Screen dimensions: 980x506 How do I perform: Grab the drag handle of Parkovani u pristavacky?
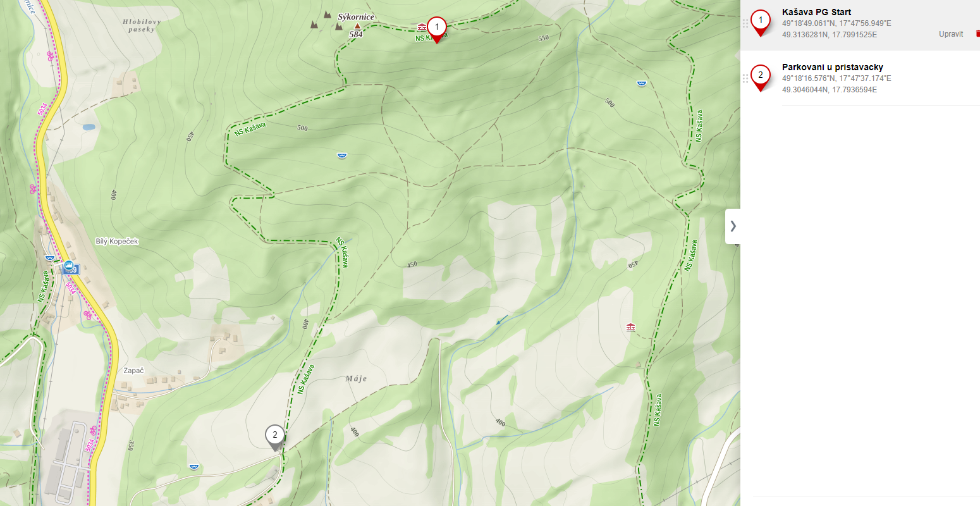click(x=745, y=78)
